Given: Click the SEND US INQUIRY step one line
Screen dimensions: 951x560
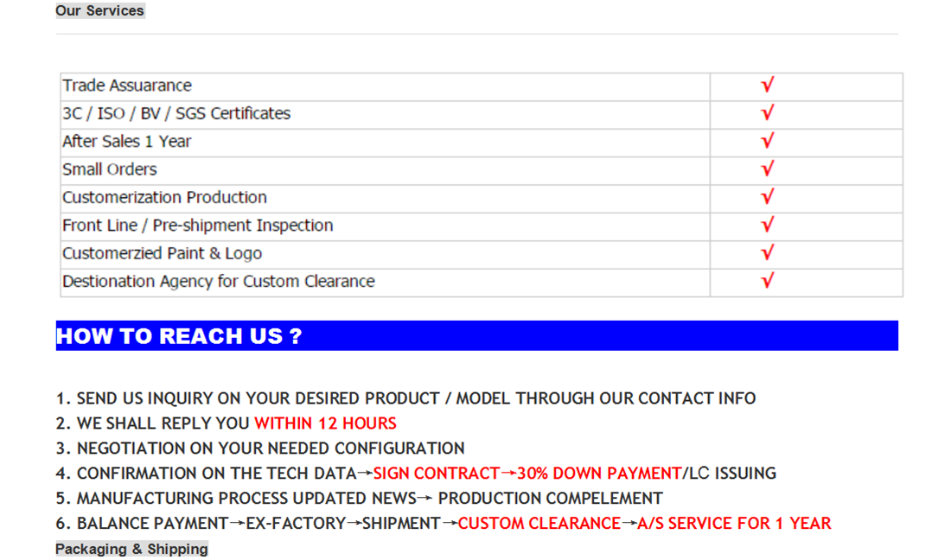Looking at the screenshot, I should 405,398.
